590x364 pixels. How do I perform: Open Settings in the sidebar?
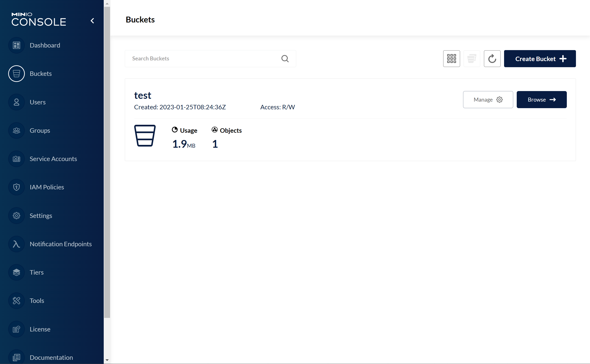tap(41, 216)
